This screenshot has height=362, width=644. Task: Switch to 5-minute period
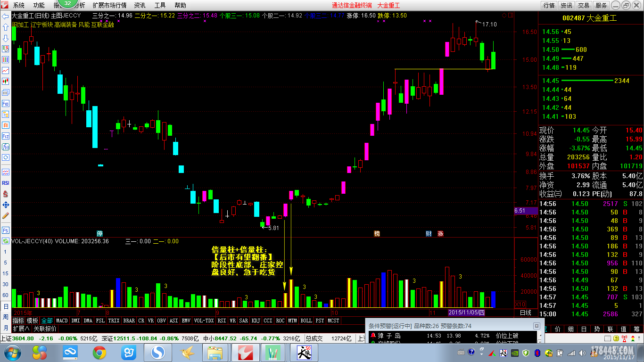[x=5, y=263]
